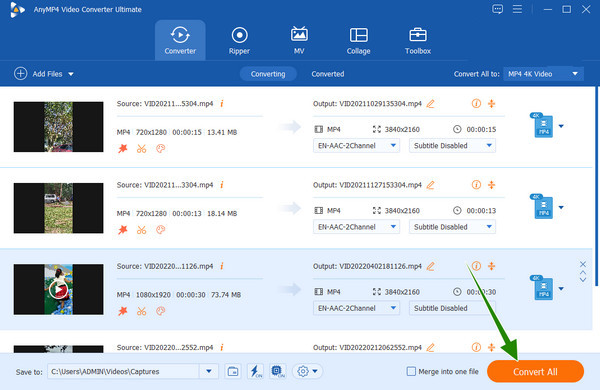Image resolution: width=600 pixels, height=390 pixels.
Task: Click compress icon for VID20211127153304.mp4
Action: pyautogui.click(x=492, y=185)
